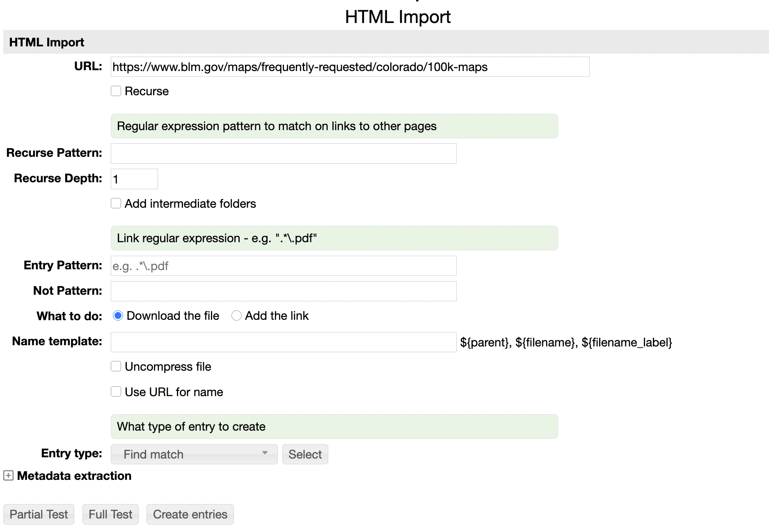769x532 pixels.
Task: Expand the Metadata extraction section
Action: tap(8, 476)
